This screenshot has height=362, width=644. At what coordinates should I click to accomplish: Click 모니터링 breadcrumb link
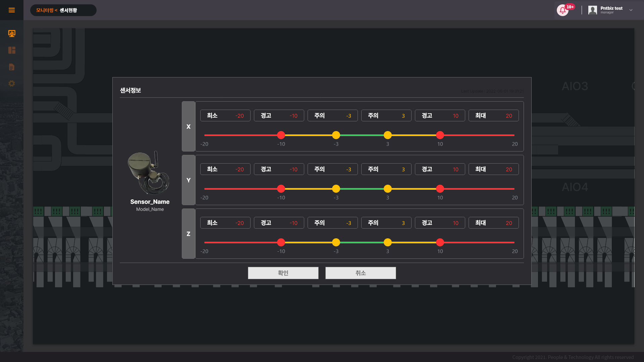(45, 10)
